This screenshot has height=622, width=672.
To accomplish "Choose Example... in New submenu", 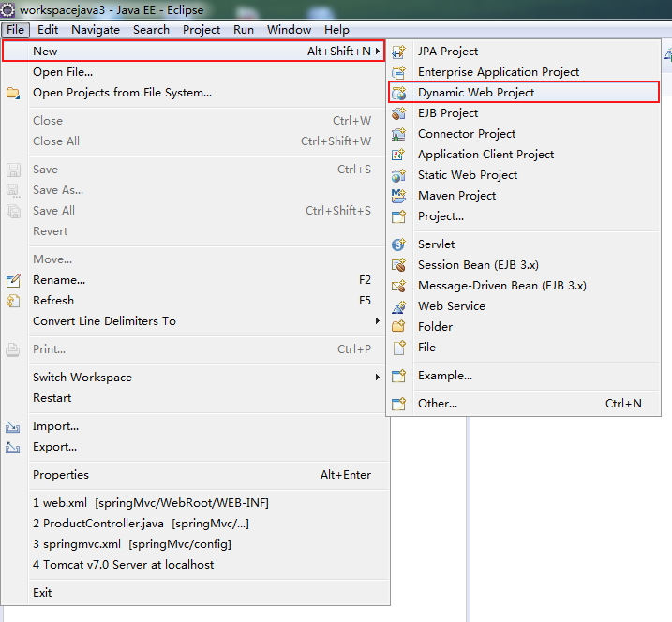I will [523, 376].
